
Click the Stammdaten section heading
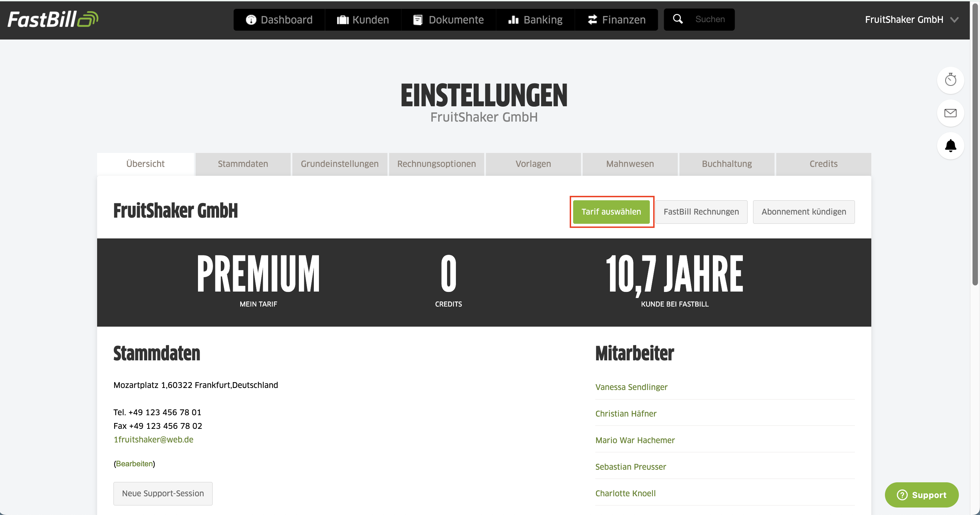pyautogui.click(x=157, y=353)
